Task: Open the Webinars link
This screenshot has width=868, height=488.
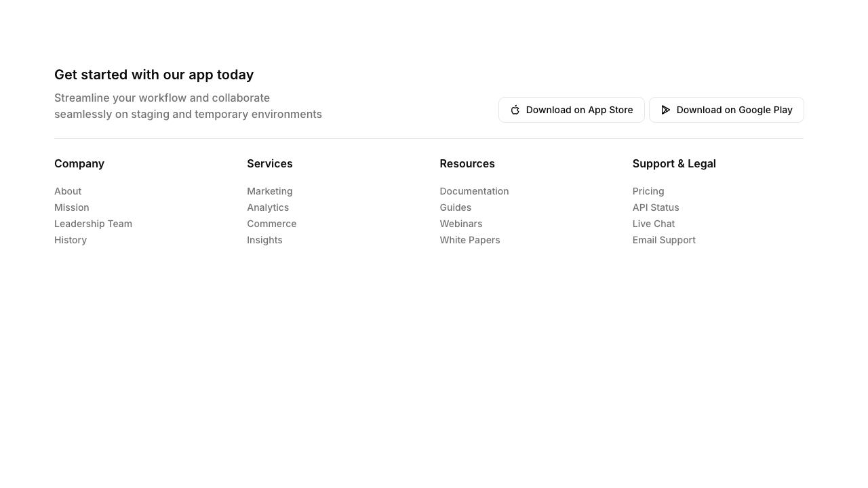Action: point(461,224)
